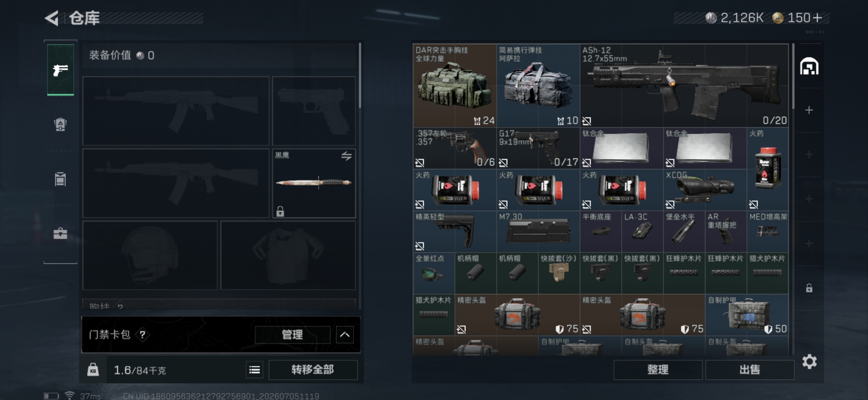Click the 管理 button for the keycard pack
Viewport: 868px width, 400px height.
click(x=292, y=335)
